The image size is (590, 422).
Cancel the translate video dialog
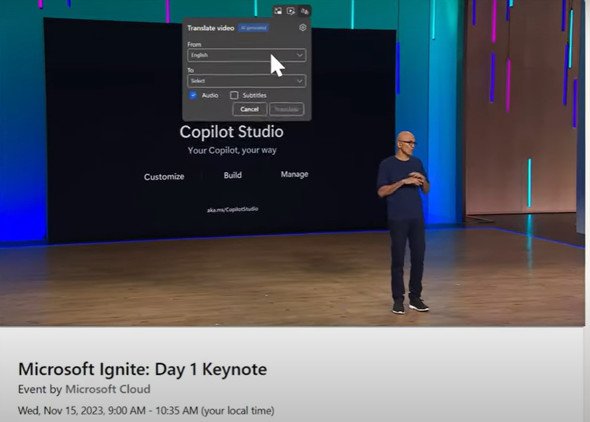tap(249, 109)
